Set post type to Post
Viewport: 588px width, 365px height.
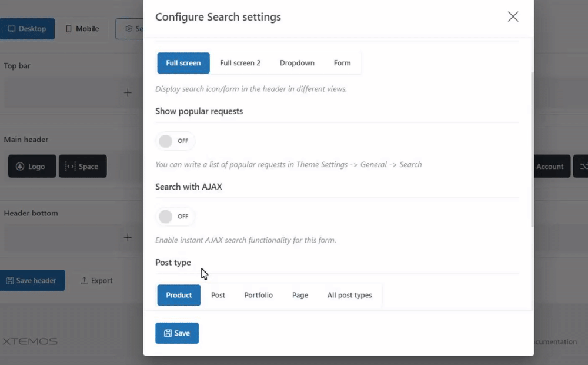click(218, 295)
